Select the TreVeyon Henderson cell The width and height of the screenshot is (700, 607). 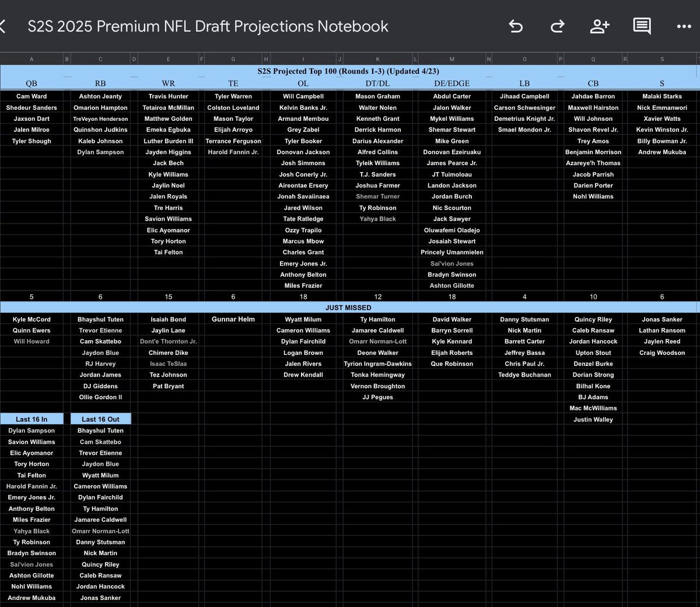(100, 118)
